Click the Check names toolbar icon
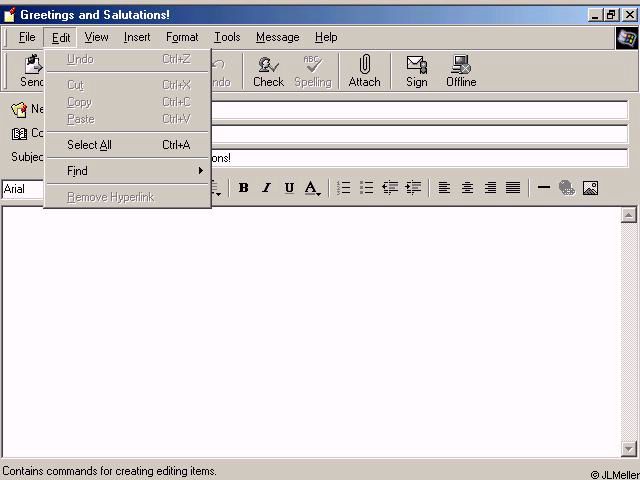Image resolution: width=640 pixels, height=480 pixels. tap(268, 71)
